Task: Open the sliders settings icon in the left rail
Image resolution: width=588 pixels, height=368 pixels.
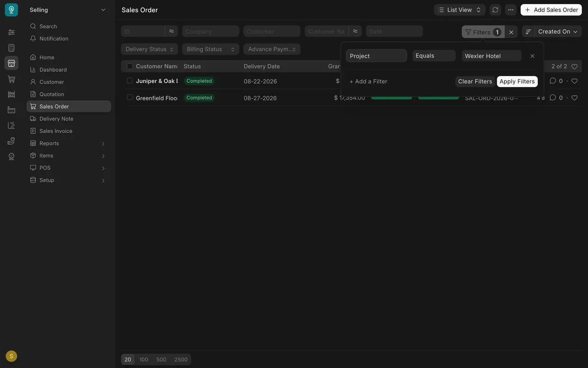Action: click(x=11, y=32)
